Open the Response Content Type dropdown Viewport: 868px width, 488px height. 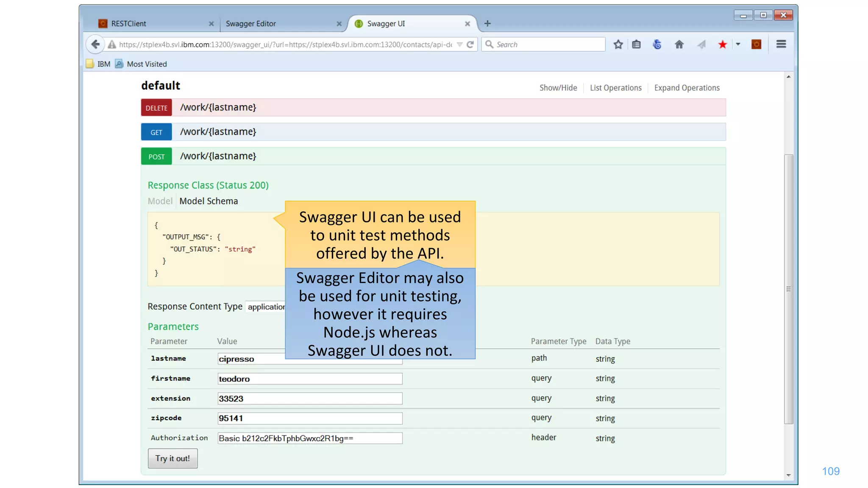[266, 307]
